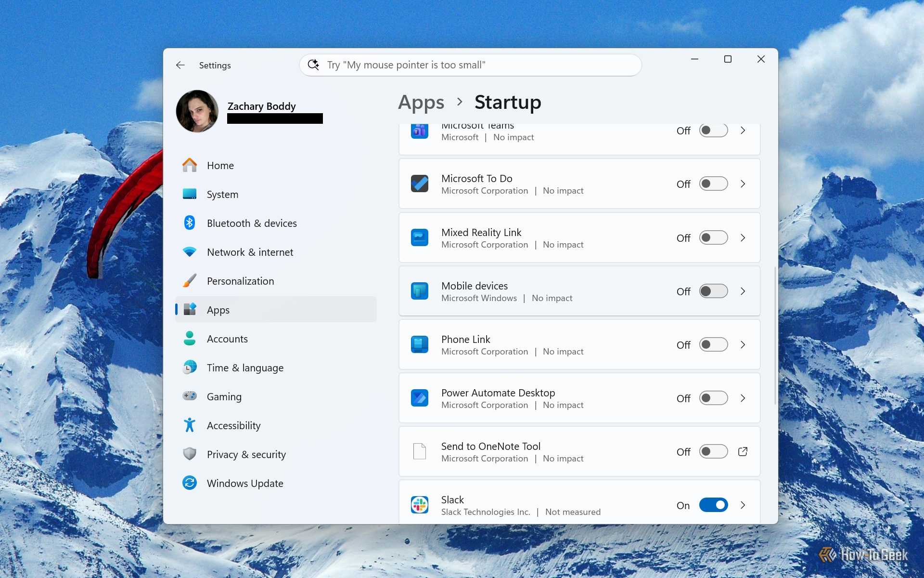Open Home settings page

(x=276, y=165)
